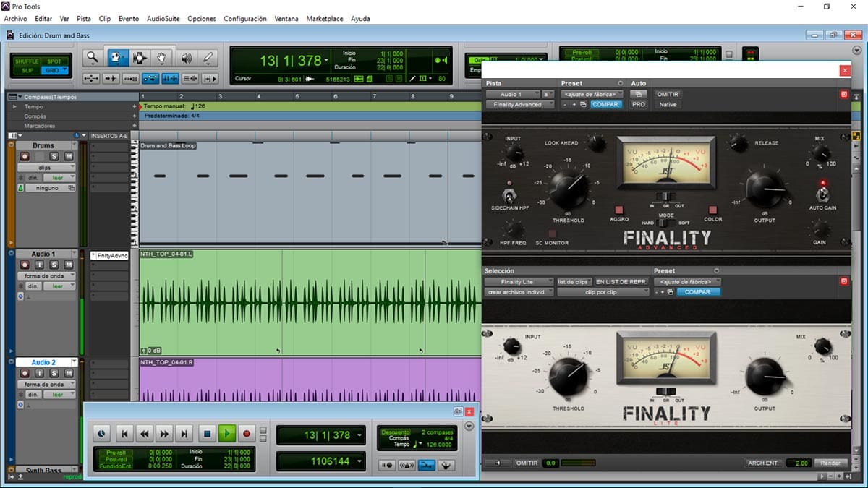Open the 'Audio 1' track selector dropdown in plugin

tap(513, 94)
